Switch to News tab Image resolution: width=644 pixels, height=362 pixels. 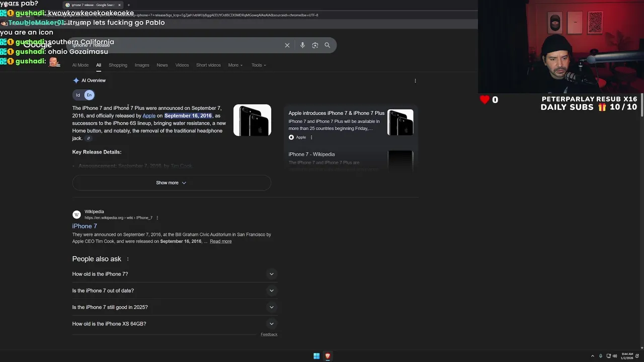(x=162, y=65)
